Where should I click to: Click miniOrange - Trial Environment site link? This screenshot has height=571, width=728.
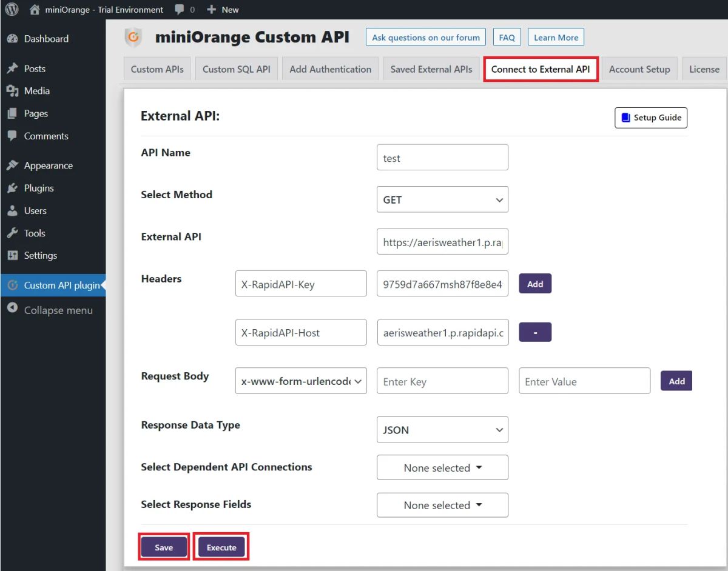coord(104,10)
